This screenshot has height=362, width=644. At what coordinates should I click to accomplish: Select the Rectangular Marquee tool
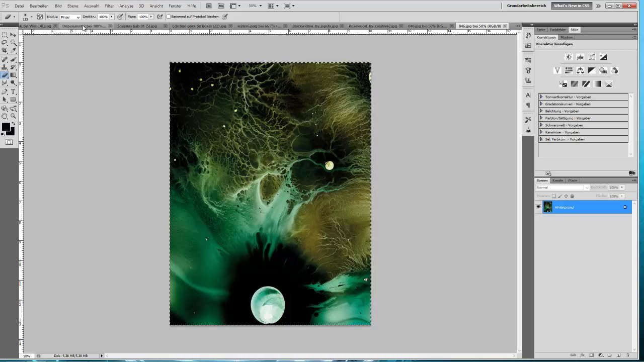pos(5,35)
